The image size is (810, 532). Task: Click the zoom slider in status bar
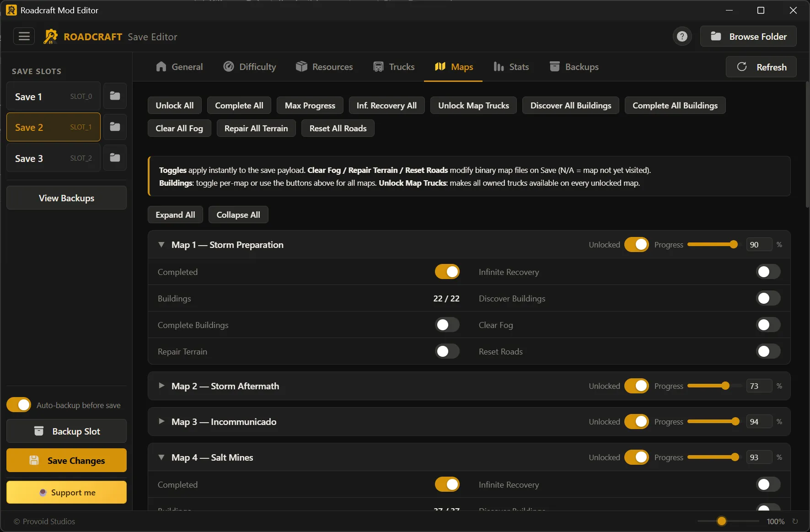(x=728, y=521)
